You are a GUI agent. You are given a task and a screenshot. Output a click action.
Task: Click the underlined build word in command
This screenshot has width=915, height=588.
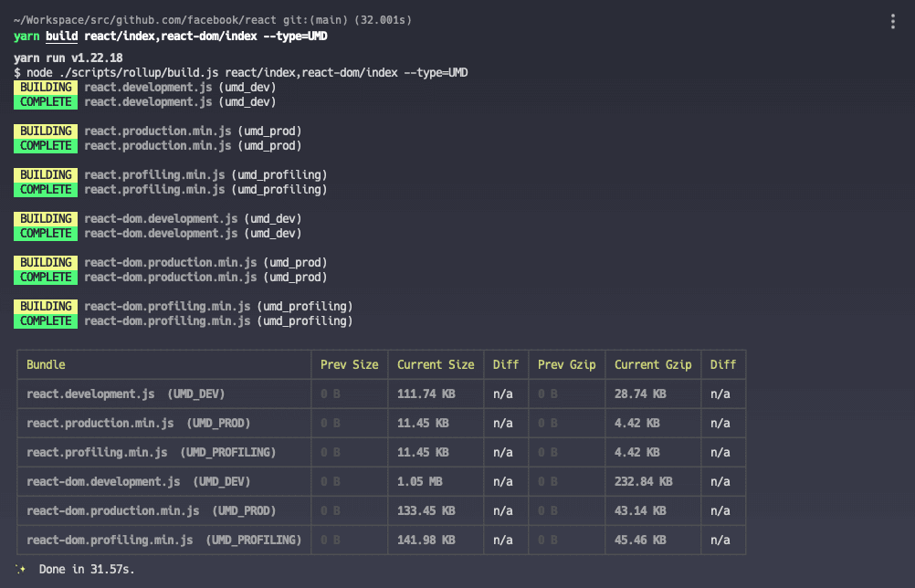61,37
